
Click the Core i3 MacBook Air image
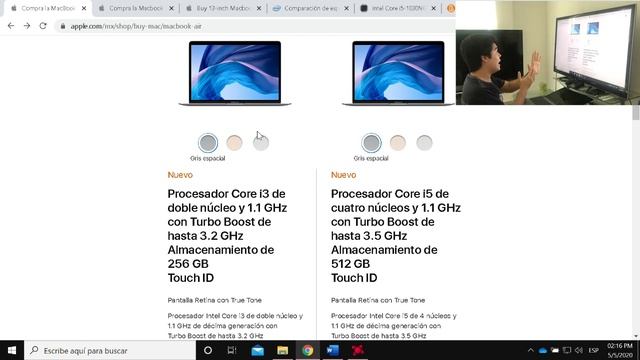235,73
